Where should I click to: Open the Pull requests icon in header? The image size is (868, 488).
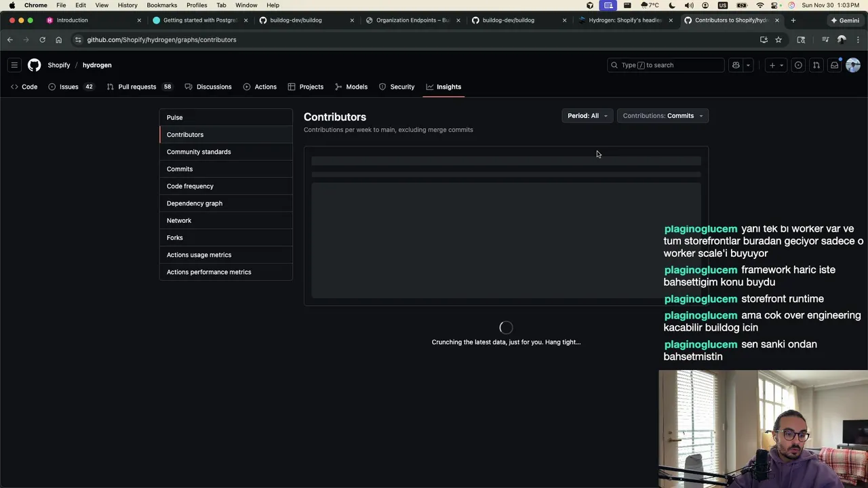pos(816,65)
